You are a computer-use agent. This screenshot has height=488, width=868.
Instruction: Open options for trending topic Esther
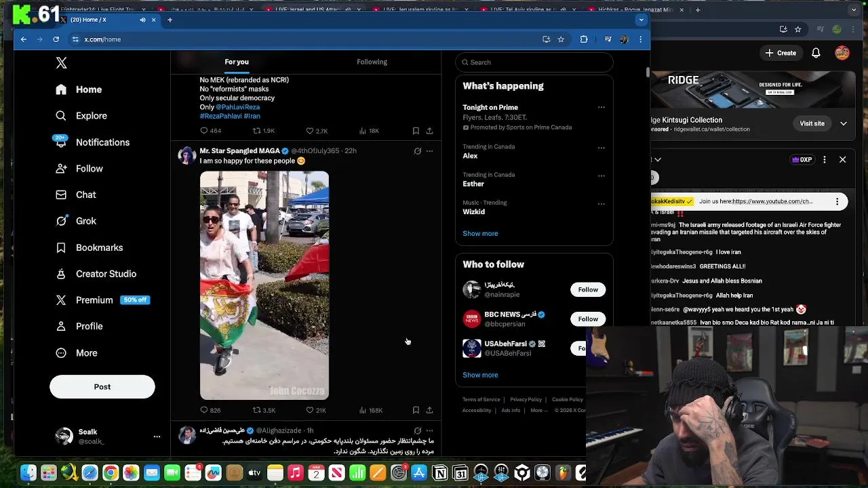[x=601, y=176]
